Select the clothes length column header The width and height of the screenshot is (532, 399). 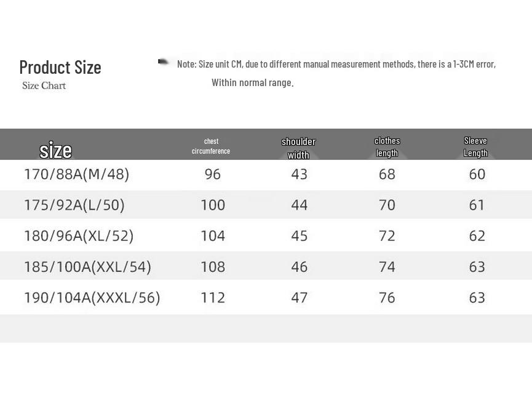(x=387, y=146)
